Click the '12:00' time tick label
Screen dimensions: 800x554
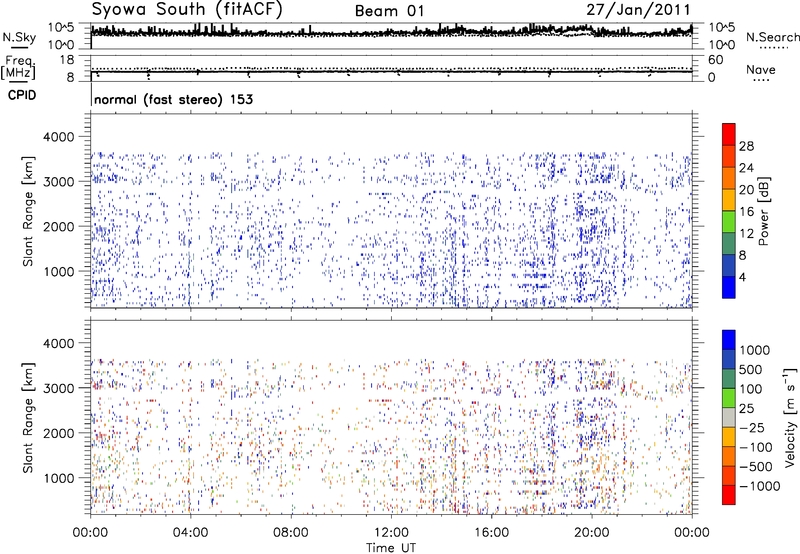pyautogui.click(x=391, y=533)
